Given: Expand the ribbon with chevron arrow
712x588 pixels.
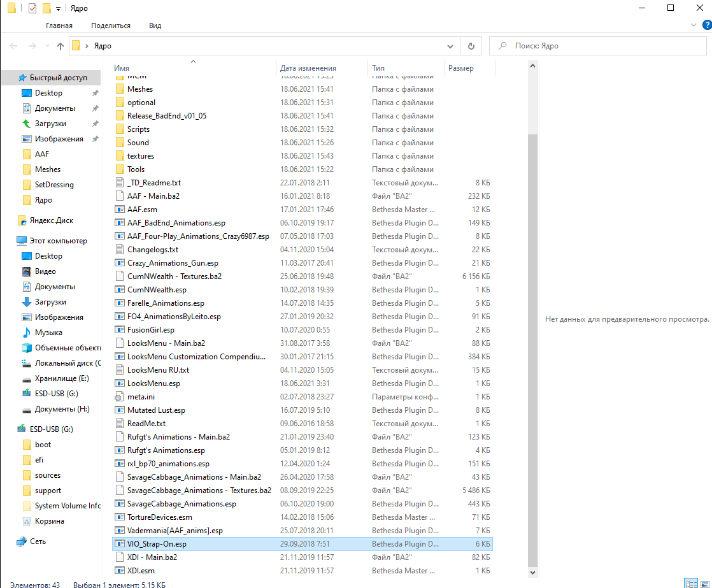Looking at the screenshot, I should point(694,25).
